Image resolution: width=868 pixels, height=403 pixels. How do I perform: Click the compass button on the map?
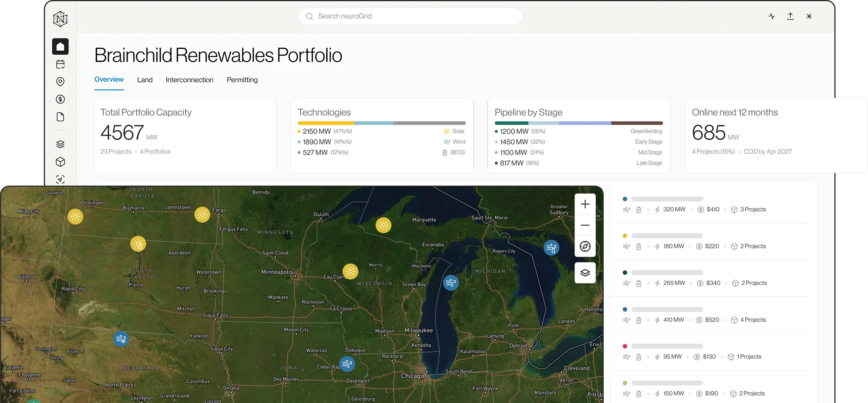tap(585, 247)
